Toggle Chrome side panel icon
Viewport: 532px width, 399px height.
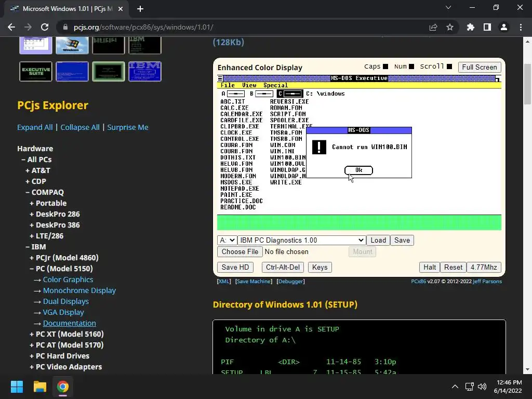(487, 27)
